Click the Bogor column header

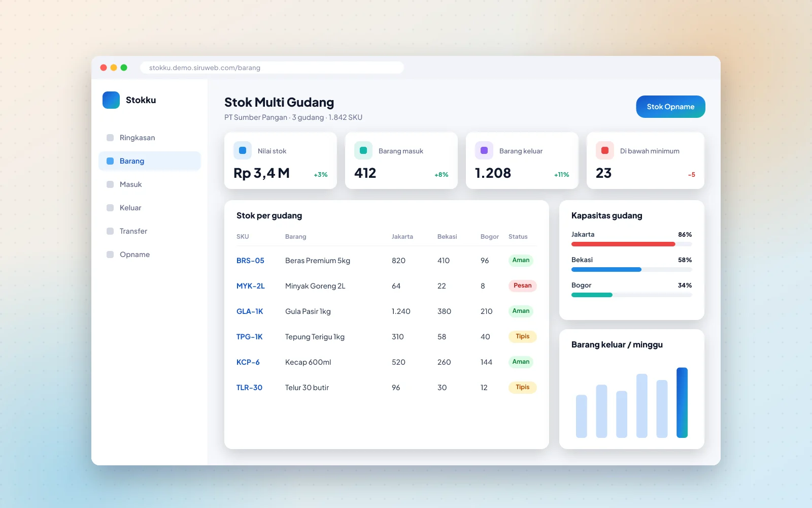(x=490, y=237)
